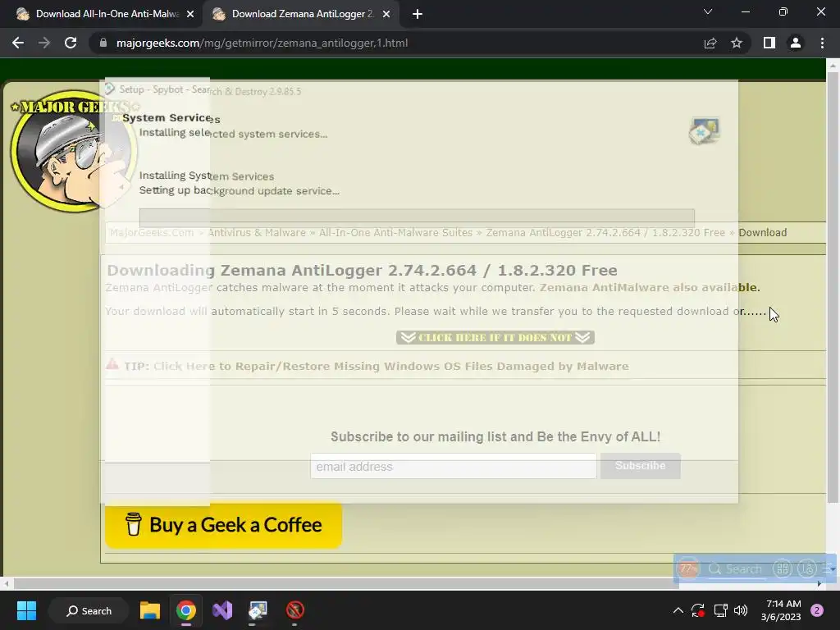840x630 pixels.
Task: Toggle Chrome side panel
Action: coord(769,43)
